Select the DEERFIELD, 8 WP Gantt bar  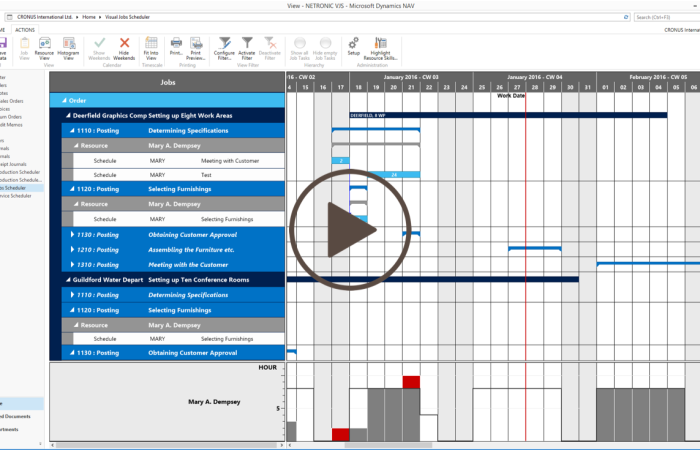click(508, 115)
